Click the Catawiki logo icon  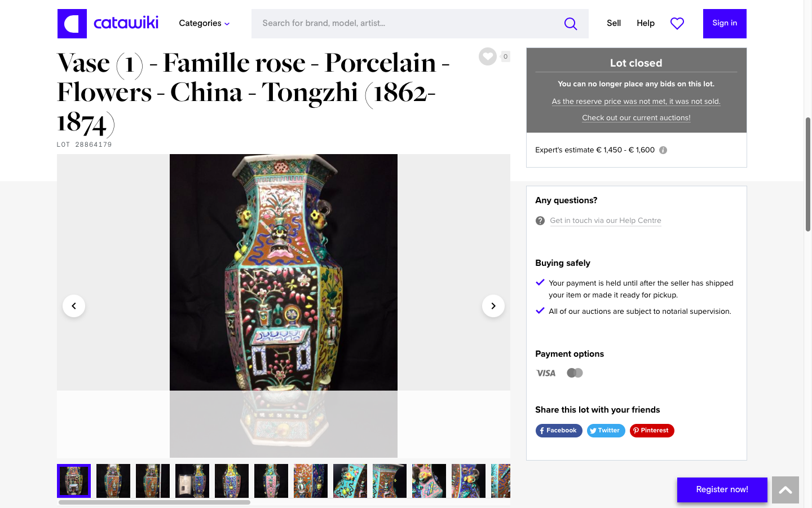pyautogui.click(x=72, y=24)
